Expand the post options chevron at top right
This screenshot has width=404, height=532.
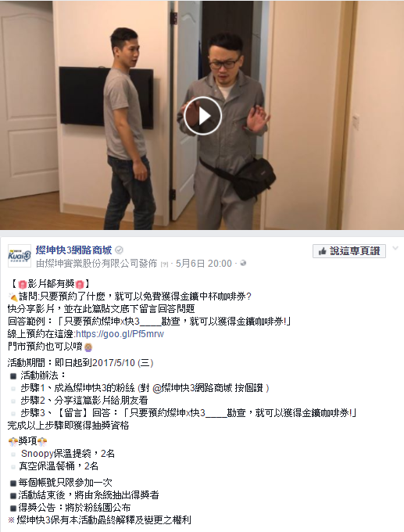click(x=395, y=248)
